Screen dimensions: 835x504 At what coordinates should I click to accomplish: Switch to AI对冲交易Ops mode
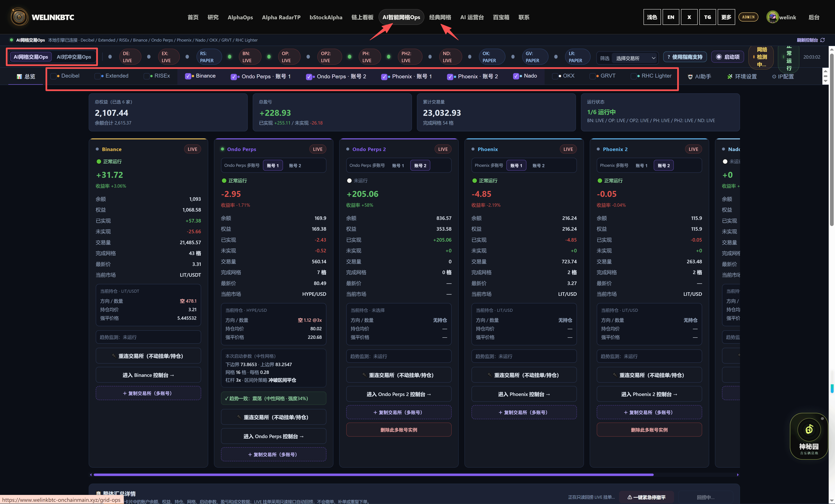[73, 57]
